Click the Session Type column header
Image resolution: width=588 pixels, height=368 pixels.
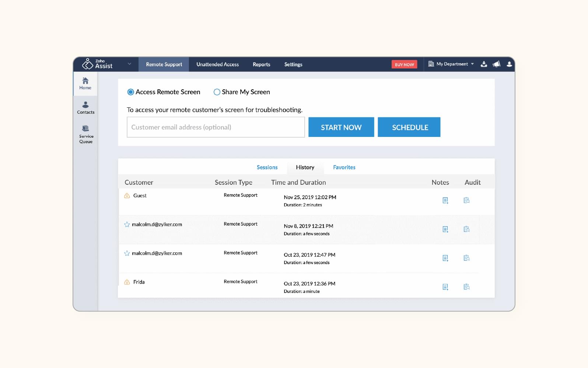(234, 182)
